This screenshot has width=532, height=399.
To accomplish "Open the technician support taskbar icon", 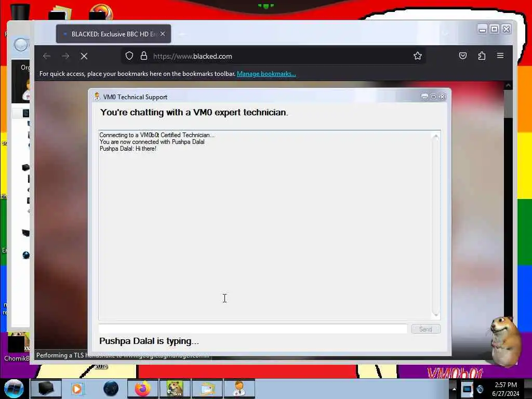I will [239, 389].
